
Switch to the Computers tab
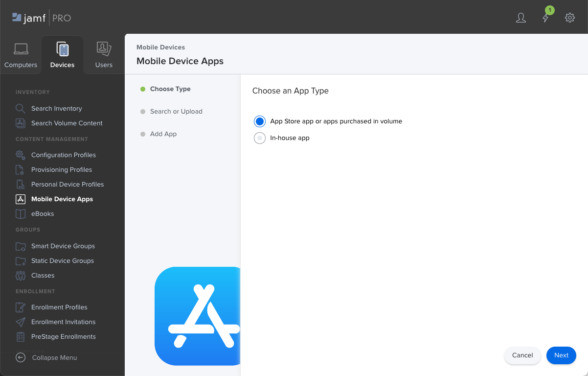click(x=21, y=55)
